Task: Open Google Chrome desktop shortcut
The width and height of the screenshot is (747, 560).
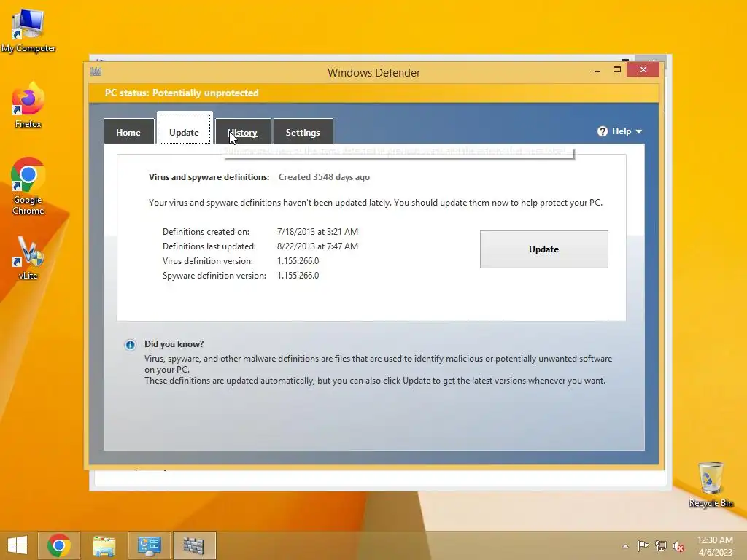Action: click(28, 185)
